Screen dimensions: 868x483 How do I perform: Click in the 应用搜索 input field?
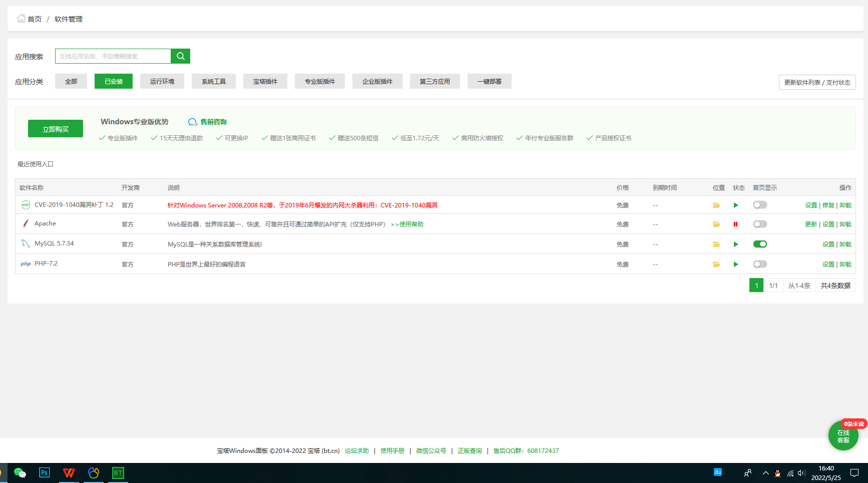coord(113,56)
